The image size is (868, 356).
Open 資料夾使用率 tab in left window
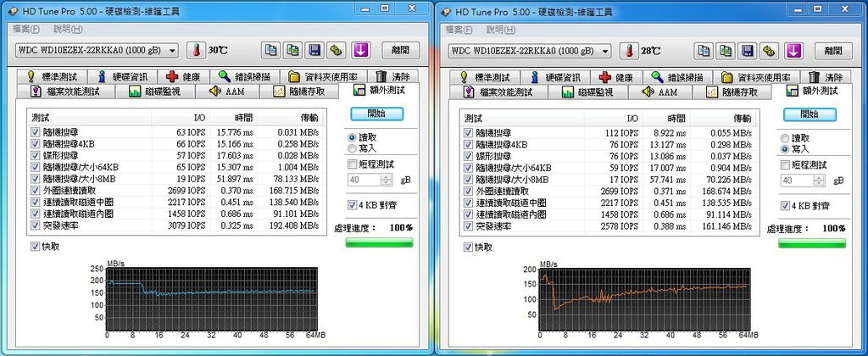[x=323, y=77]
